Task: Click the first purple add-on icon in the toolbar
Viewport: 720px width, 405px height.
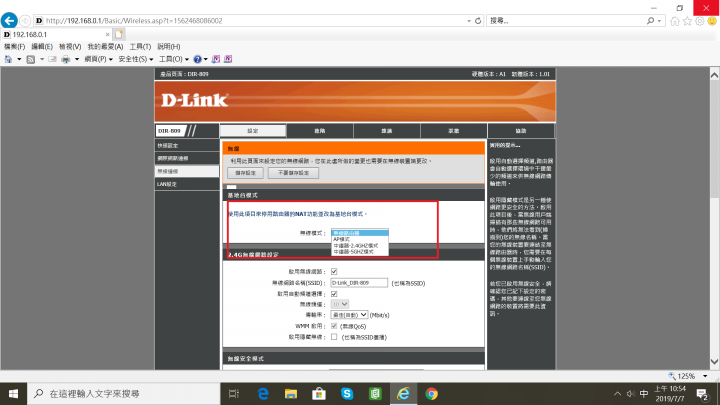Action: pyautogui.click(x=216, y=59)
